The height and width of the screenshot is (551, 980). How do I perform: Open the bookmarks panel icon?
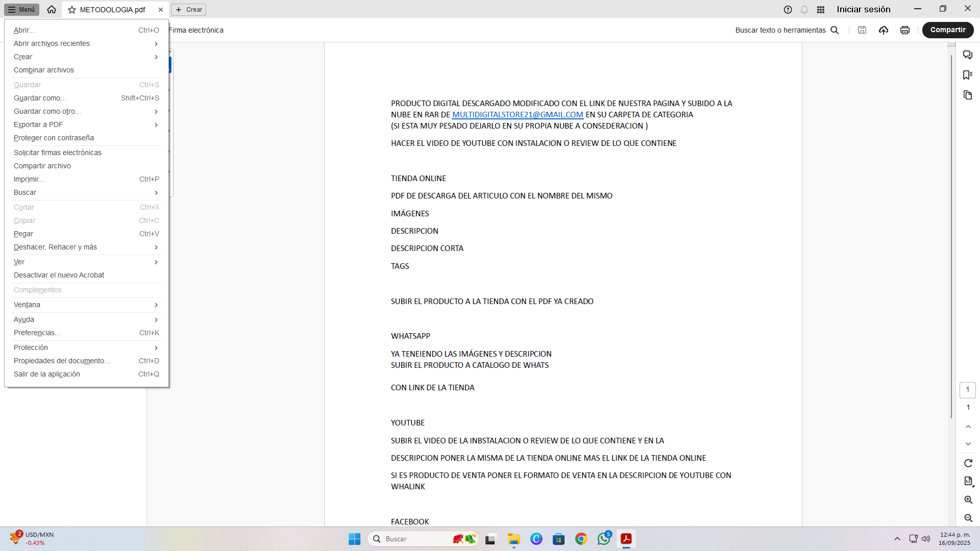pyautogui.click(x=968, y=75)
